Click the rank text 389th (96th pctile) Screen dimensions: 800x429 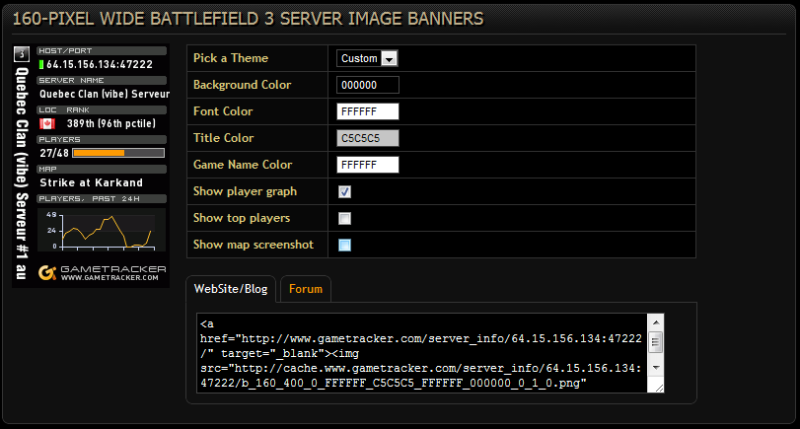[x=111, y=123]
